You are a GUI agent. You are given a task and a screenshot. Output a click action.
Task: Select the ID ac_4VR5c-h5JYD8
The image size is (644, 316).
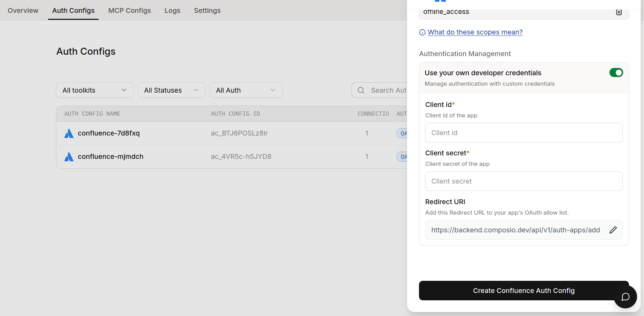pos(241,156)
